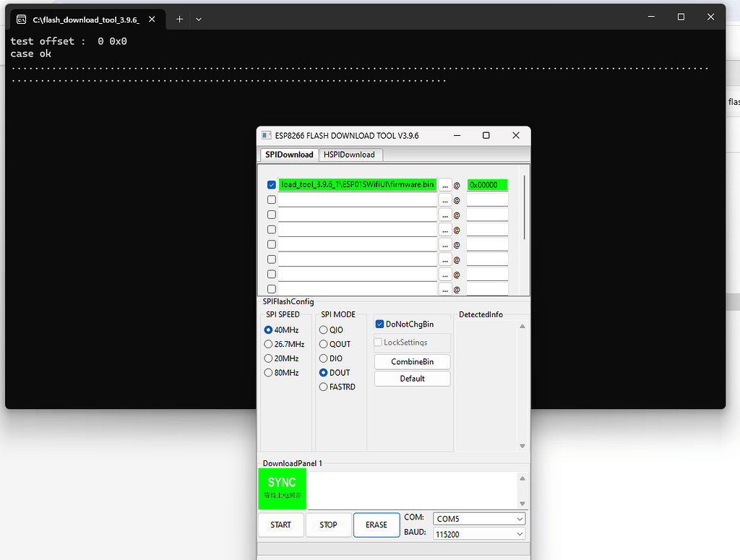Click the browse button for firmware.bin row
740x560 pixels.
[445, 185]
